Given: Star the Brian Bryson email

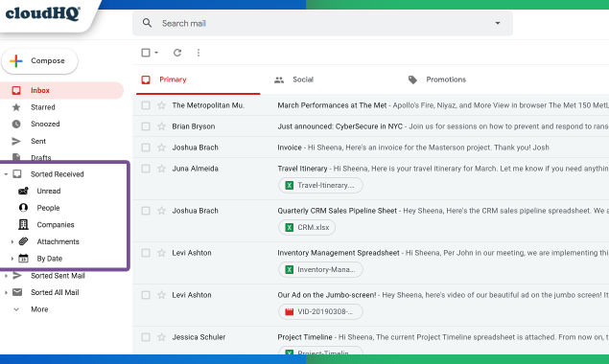Looking at the screenshot, I should (x=161, y=126).
